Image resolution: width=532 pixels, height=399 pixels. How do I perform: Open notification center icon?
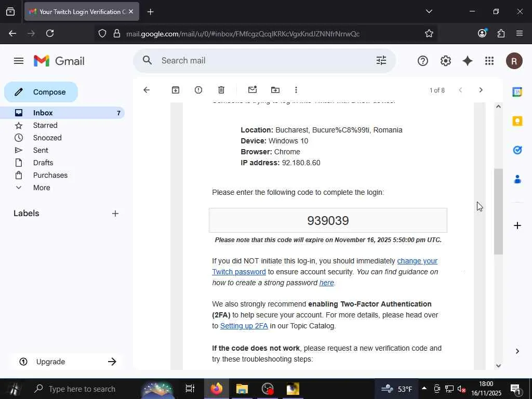point(515,389)
